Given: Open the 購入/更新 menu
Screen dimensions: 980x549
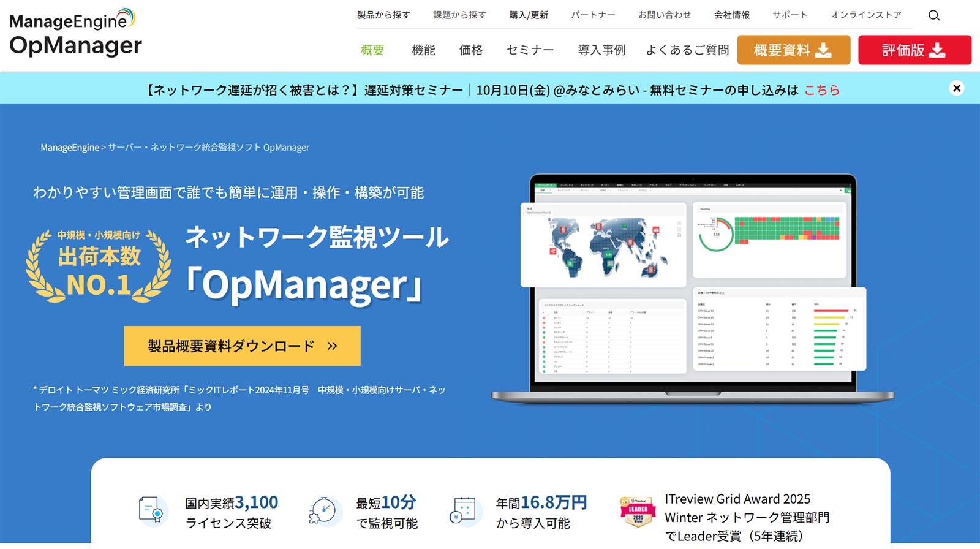Looking at the screenshot, I should point(529,15).
